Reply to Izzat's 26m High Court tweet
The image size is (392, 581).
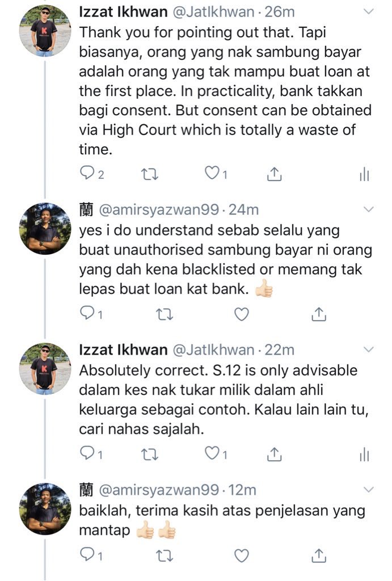pyautogui.click(x=87, y=172)
